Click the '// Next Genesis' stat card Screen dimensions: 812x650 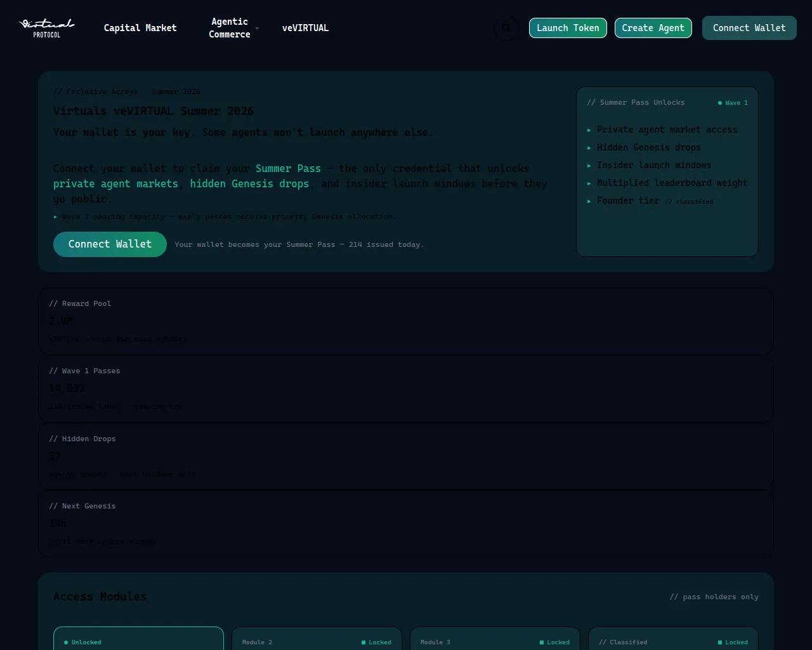(406, 524)
